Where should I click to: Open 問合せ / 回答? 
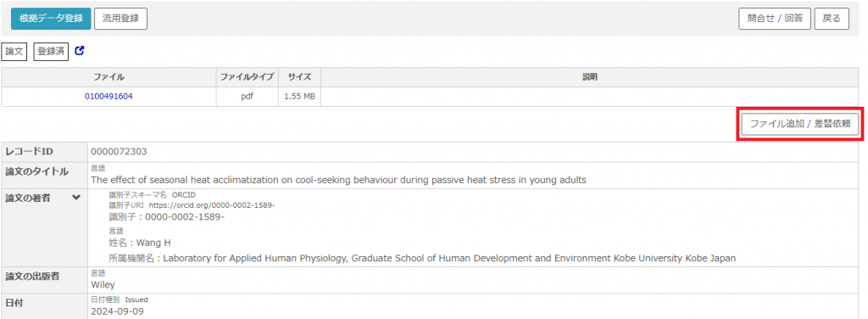tap(775, 19)
